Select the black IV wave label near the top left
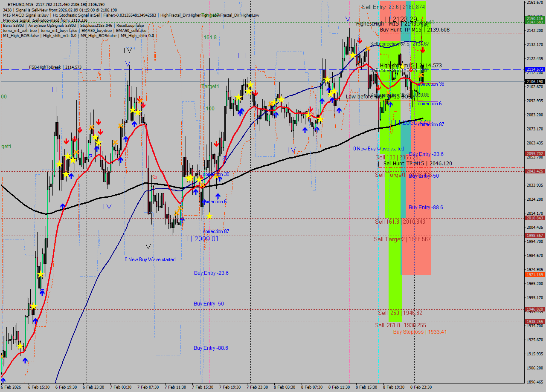Screen dimensions: 546x392 (128, 50)
